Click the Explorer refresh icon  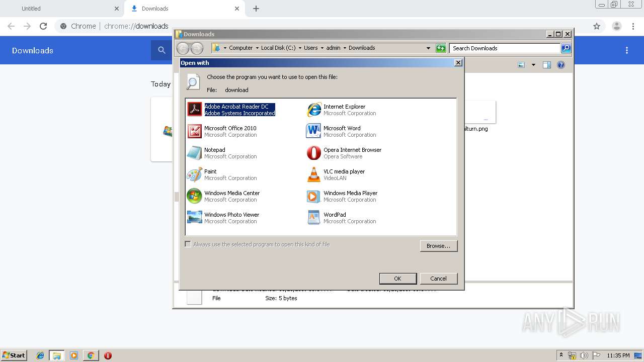[441, 48]
